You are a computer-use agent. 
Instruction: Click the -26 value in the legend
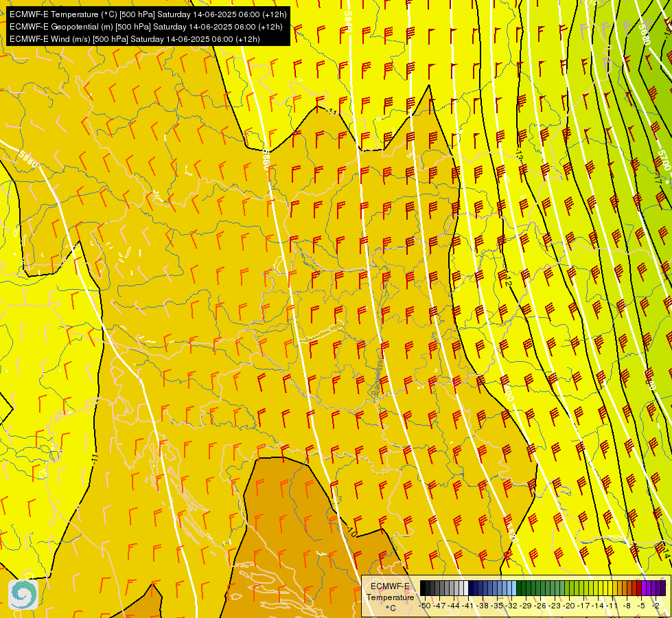tap(542, 605)
